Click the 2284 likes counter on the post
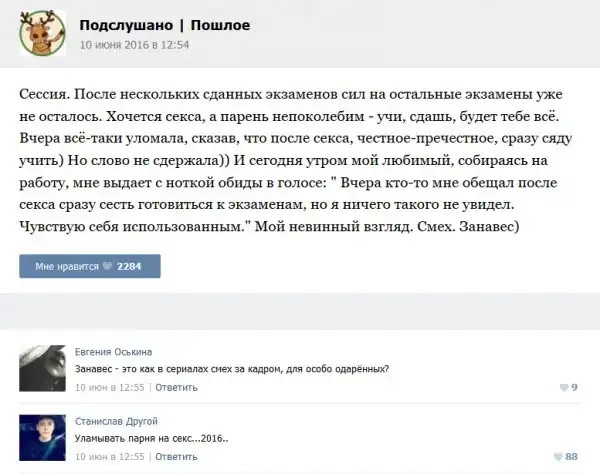 (132, 267)
